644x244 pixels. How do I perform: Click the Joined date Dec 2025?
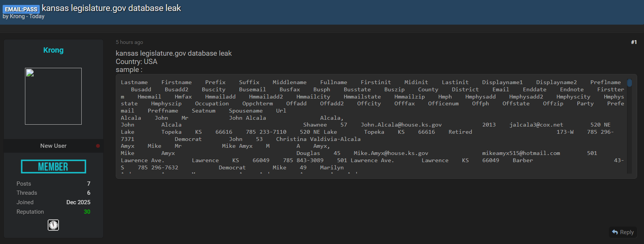tap(78, 202)
